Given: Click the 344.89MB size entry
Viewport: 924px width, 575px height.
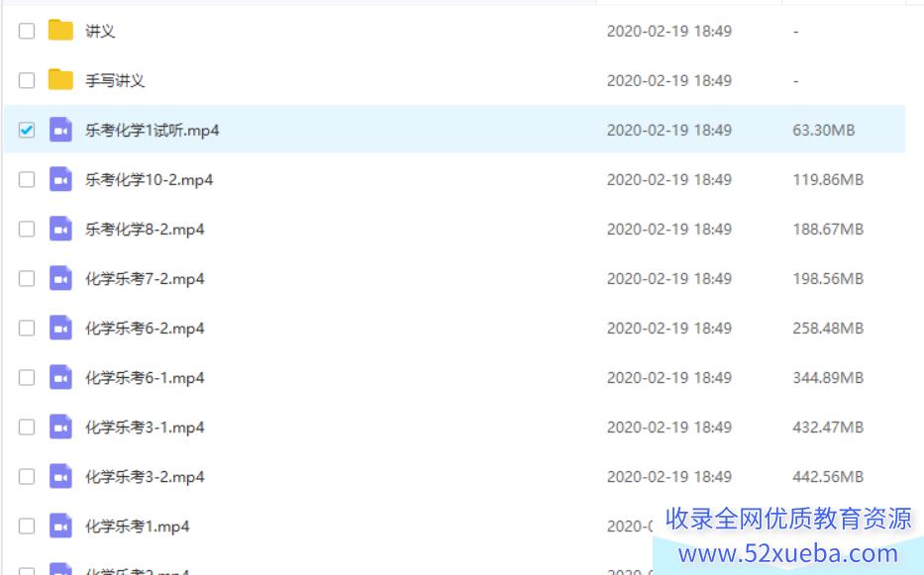Looking at the screenshot, I should [x=828, y=378].
